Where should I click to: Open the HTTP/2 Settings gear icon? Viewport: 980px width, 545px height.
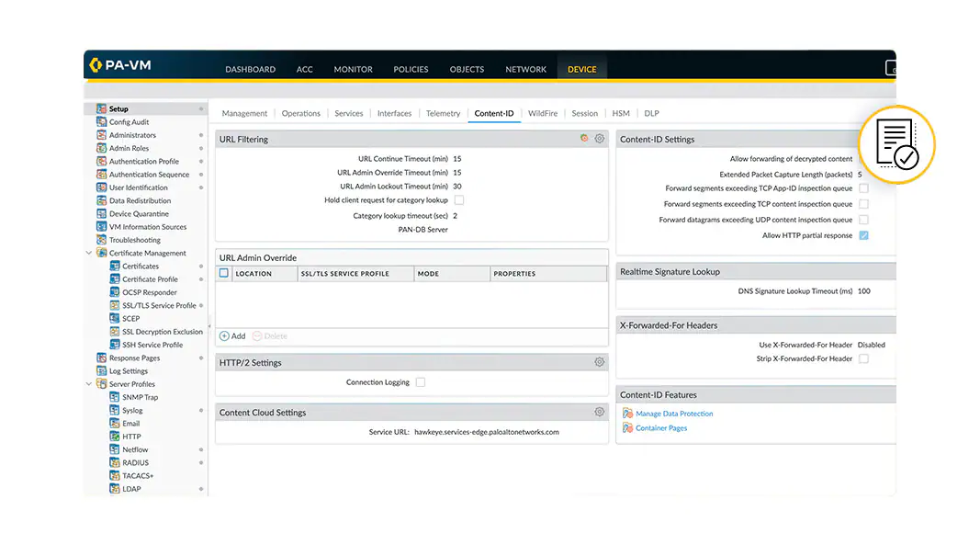coord(600,362)
